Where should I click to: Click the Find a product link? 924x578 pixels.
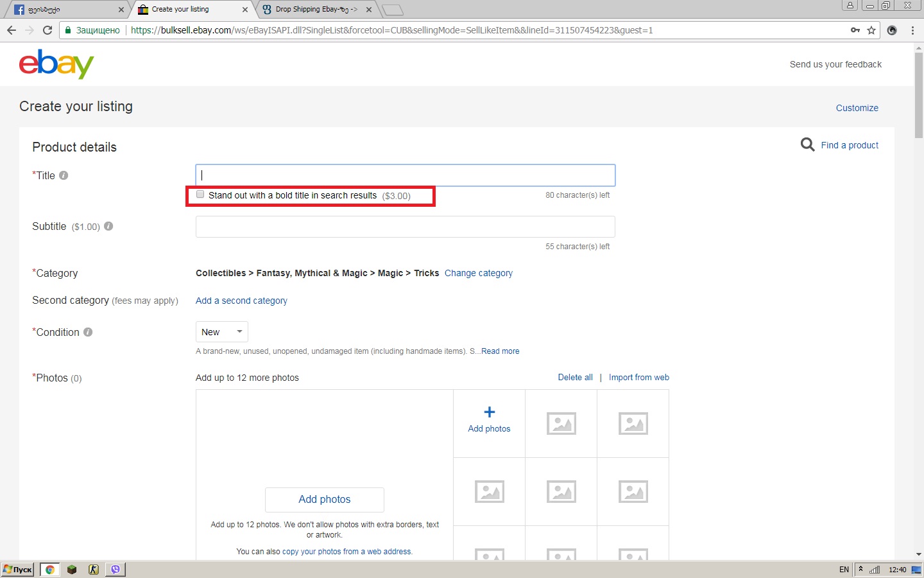pos(850,145)
